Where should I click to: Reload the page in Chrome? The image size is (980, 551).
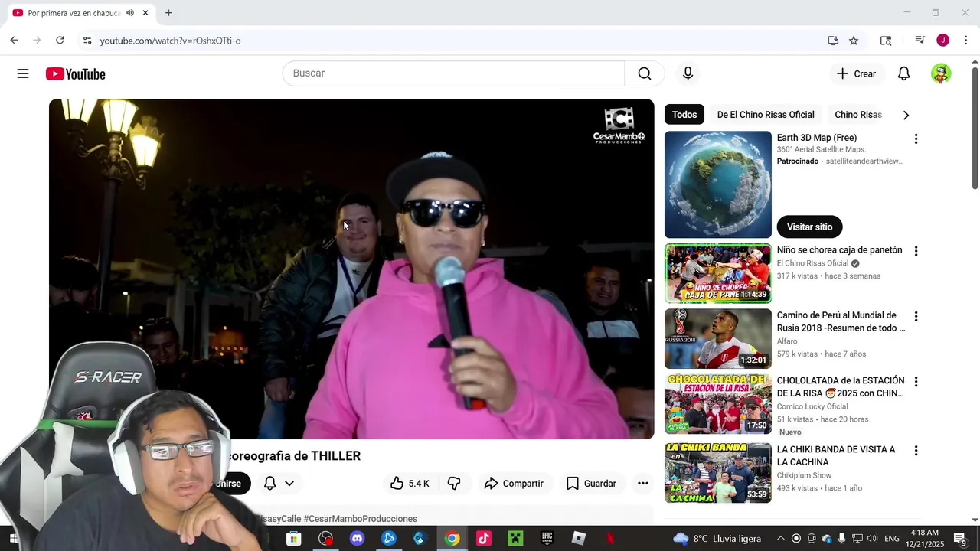pos(60,41)
